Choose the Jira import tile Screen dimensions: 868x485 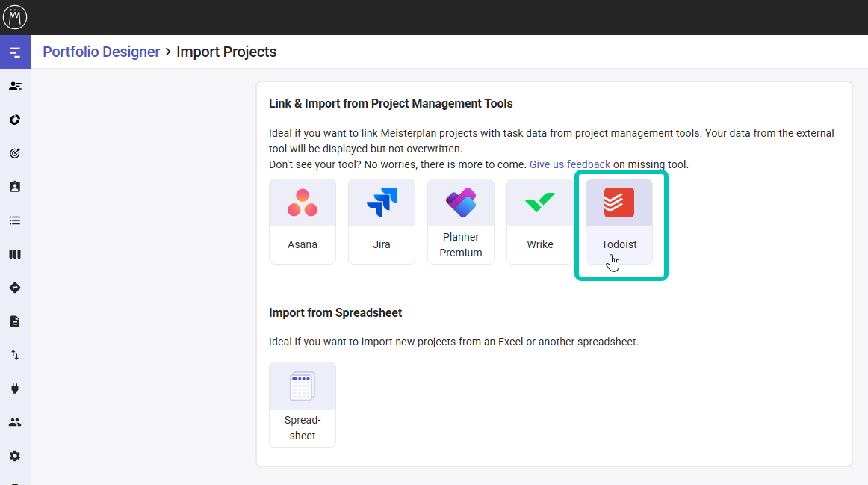coord(382,221)
